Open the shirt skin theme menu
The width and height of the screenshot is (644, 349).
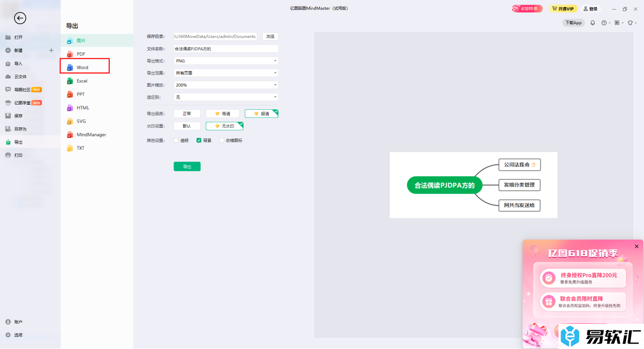pos(631,23)
